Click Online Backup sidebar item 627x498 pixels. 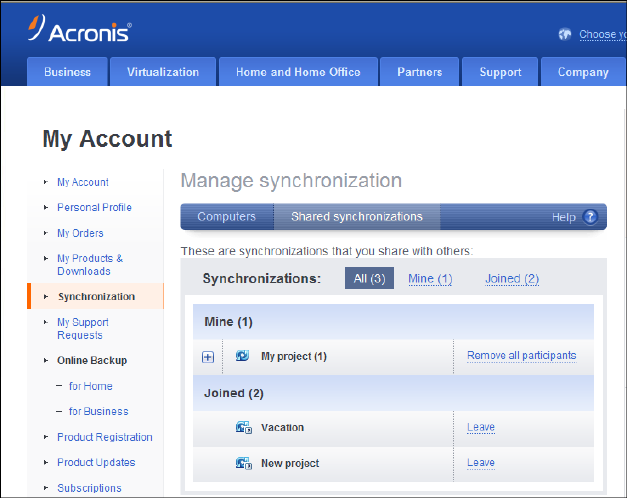92,360
